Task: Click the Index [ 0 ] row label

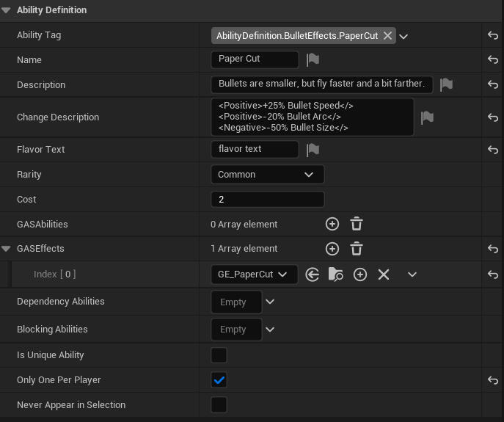Action: click(x=54, y=274)
